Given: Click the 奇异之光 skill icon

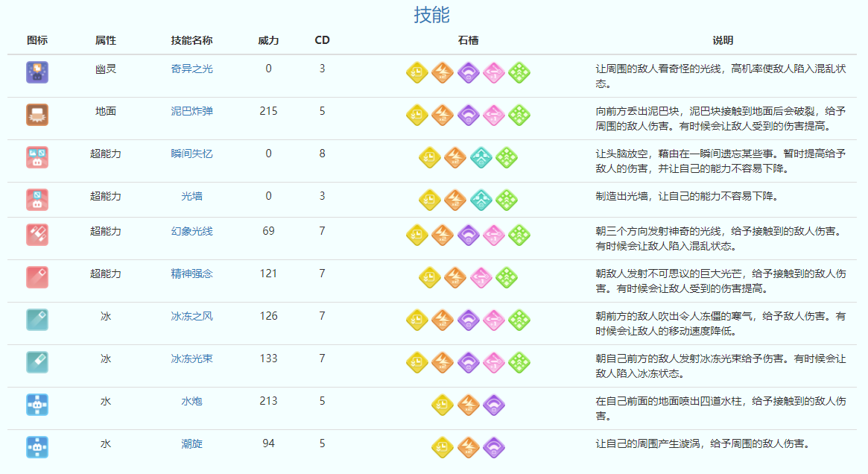Looking at the screenshot, I should click(37, 72).
